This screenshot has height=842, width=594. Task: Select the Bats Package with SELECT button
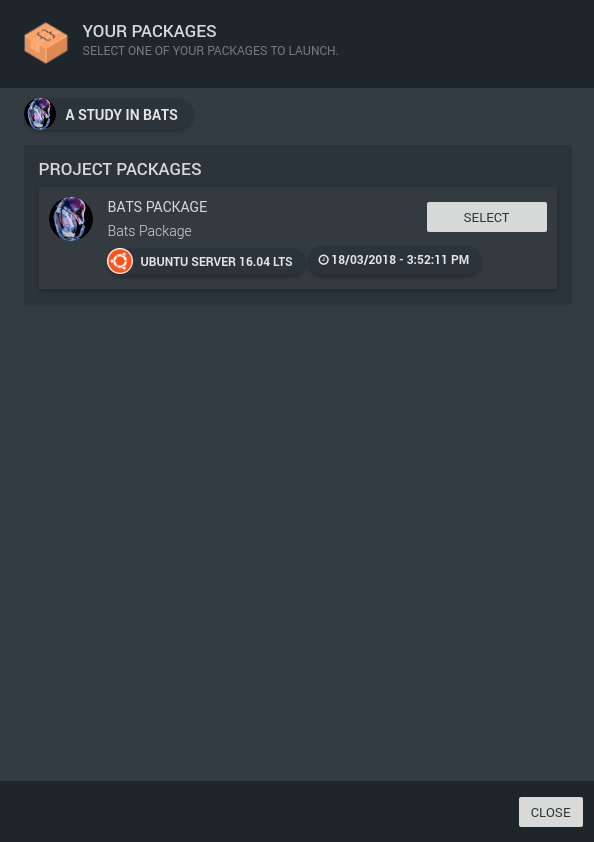tap(486, 217)
